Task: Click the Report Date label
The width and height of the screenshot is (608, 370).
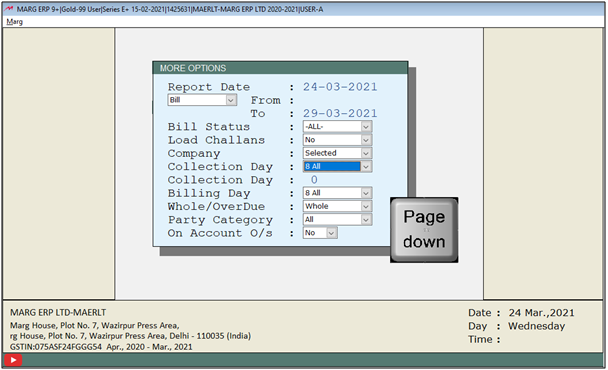Action: 209,87
